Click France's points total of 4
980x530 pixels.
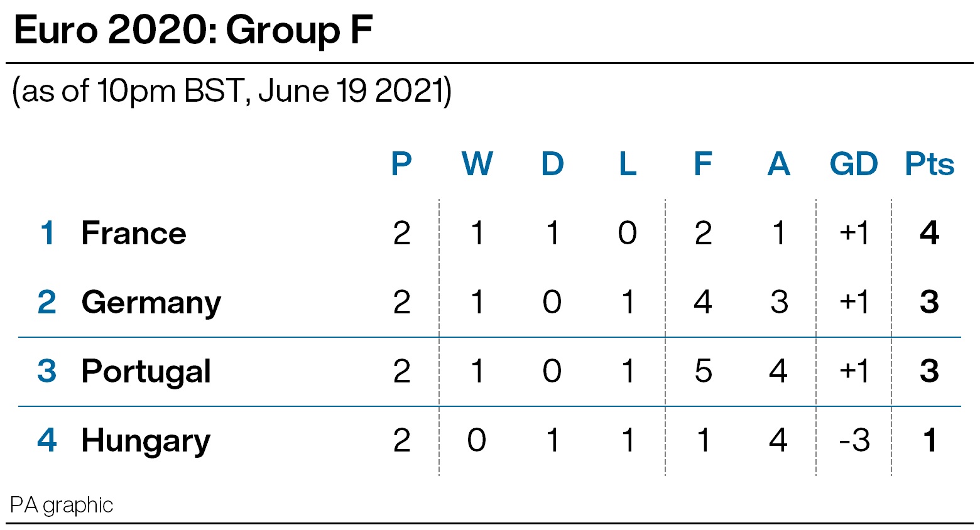tap(930, 233)
